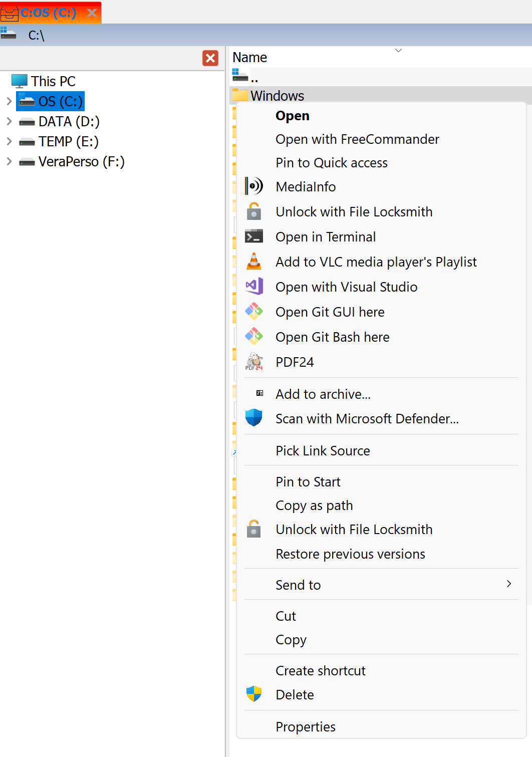Select DATA (D:) drive label
This screenshot has width=532, height=757.
69,121
